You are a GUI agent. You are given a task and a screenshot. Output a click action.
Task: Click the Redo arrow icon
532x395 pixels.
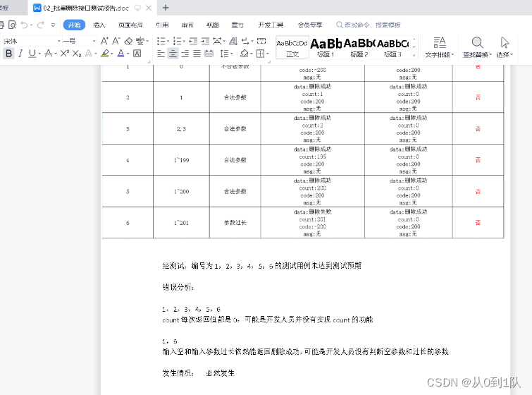pos(41,25)
